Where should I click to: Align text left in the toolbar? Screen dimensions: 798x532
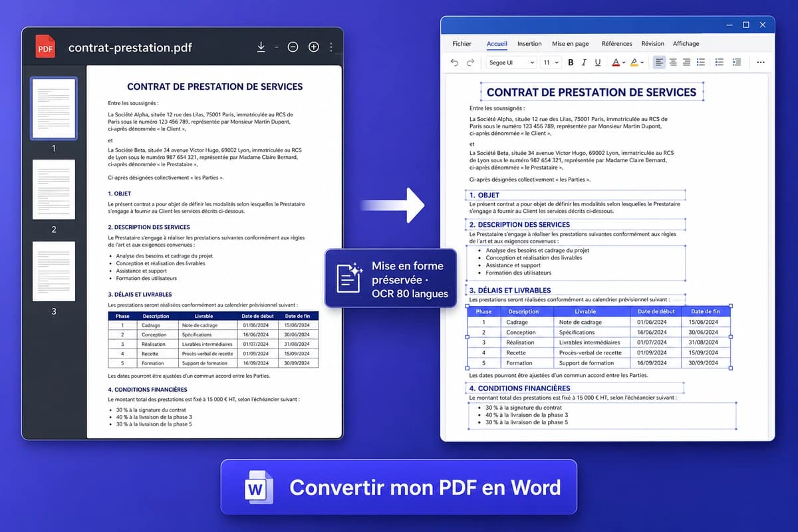pos(659,63)
